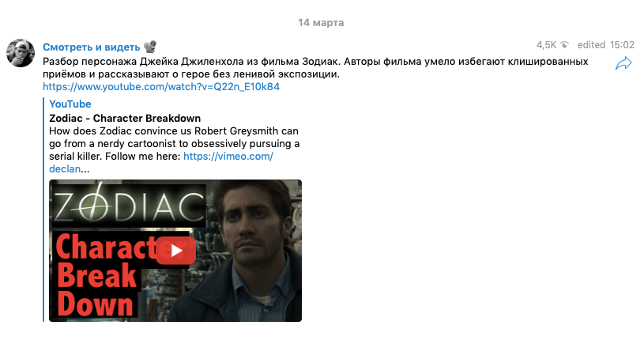
Task: Click the eye views icon
Action: coord(565,45)
